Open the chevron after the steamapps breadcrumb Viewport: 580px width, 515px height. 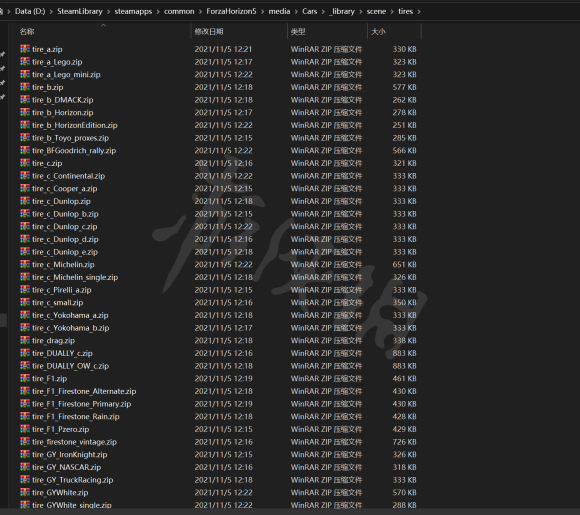[x=158, y=11]
